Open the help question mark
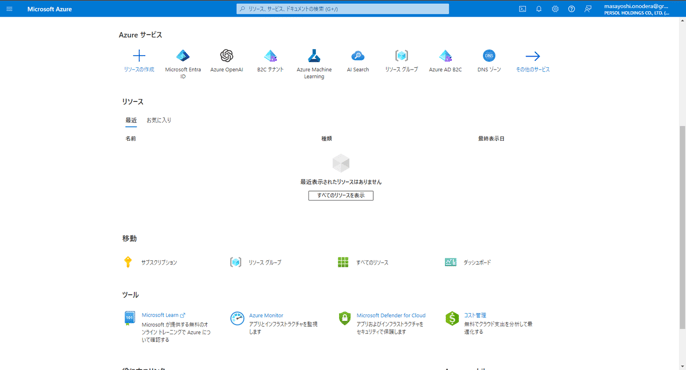Viewport: 686px width, 370px height. [571, 9]
